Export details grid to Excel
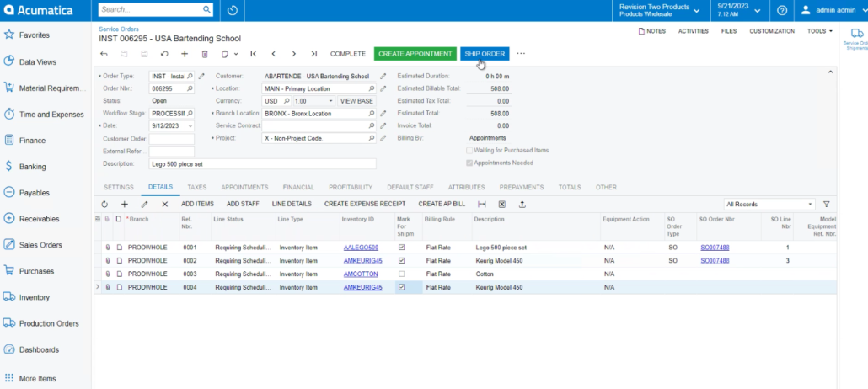This screenshot has width=868, height=389. point(501,204)
